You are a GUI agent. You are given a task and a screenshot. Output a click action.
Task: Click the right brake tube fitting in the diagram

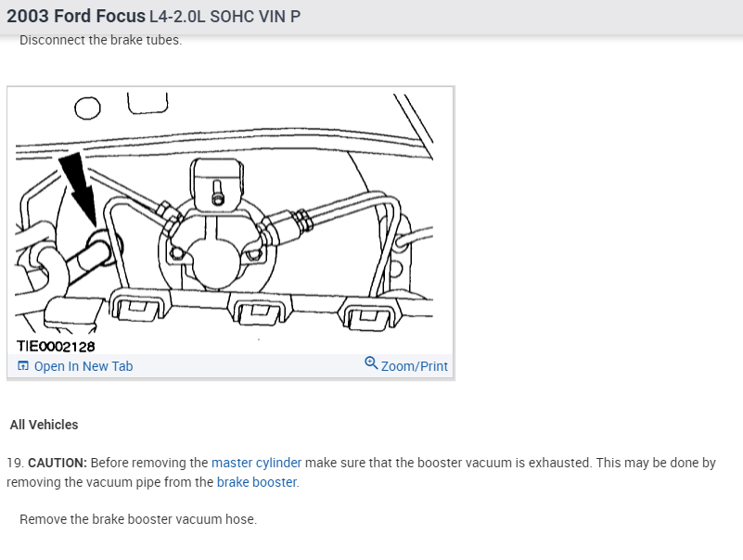pos(300,221)
